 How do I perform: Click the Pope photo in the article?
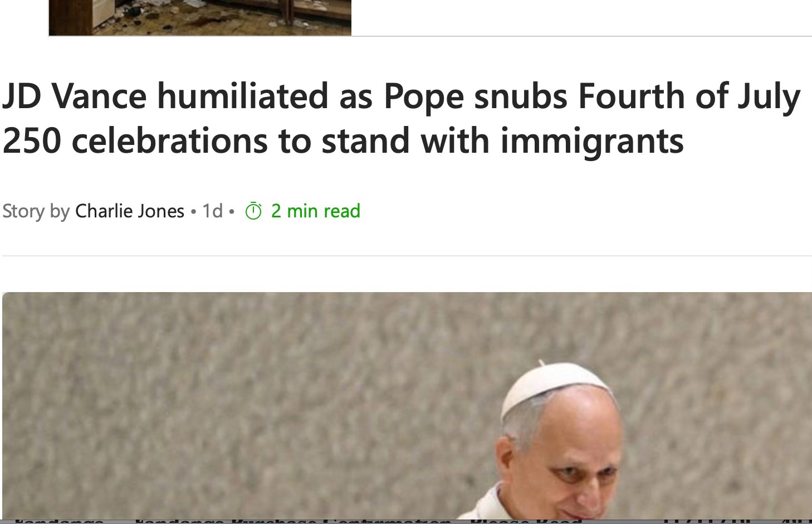407,406
